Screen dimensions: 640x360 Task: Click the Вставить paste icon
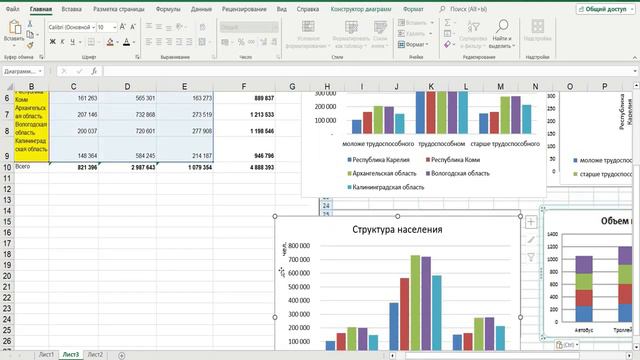pyautogui.click(x=14, y=27)
